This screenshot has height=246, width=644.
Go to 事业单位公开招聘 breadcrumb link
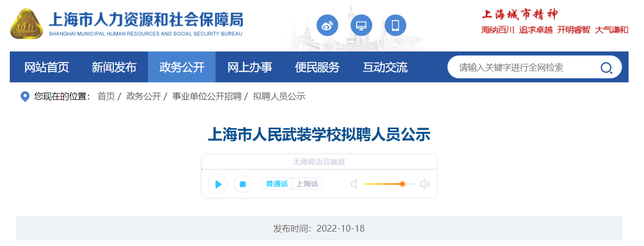(207, 96)
